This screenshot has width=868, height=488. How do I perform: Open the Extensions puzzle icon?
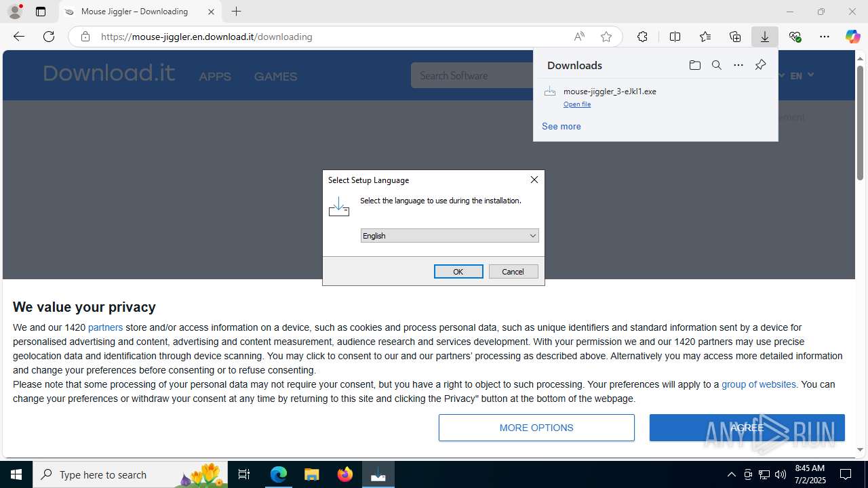642,37
